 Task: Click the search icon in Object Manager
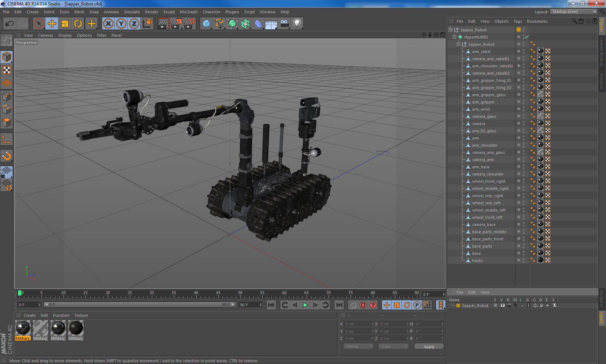coord(574,21)
